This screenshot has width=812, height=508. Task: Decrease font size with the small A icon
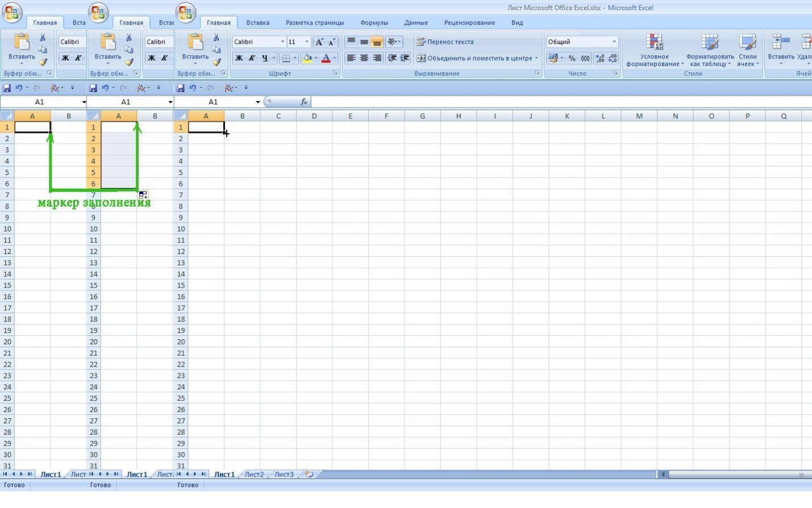[332, 42]
